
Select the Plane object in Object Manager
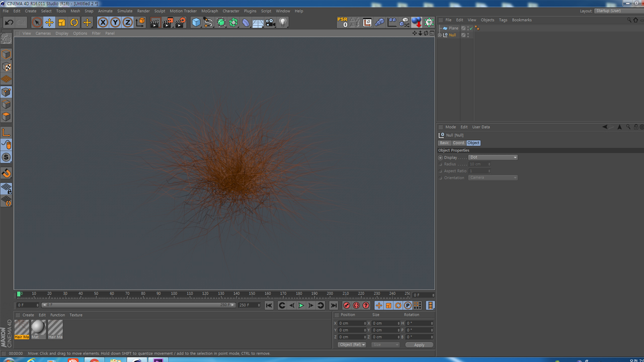click(x=454, y=28)
